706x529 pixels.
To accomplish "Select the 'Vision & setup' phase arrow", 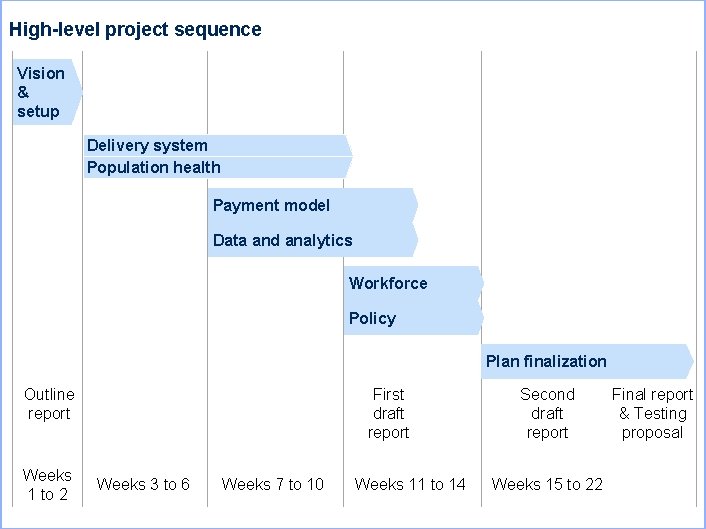I will pyautogui.click(x=44, y=92).
